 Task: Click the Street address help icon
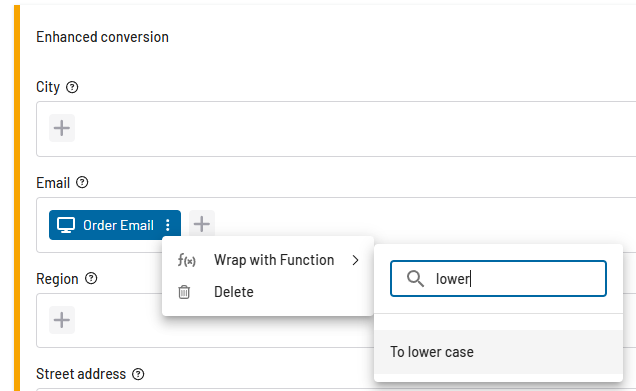(138, 374)
